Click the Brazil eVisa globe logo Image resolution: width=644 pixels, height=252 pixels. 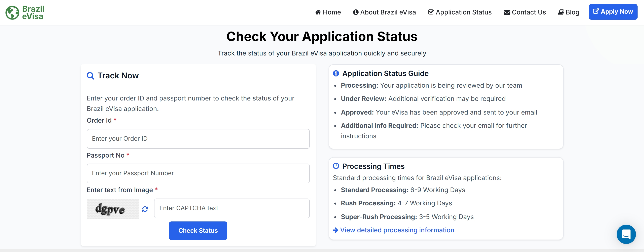[12, 12]
